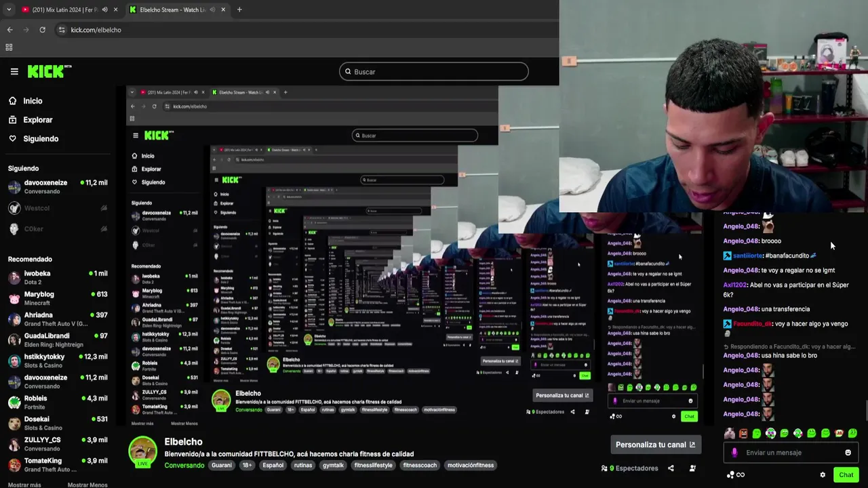Open Siguiendo in the sidebar menu
Screen dimensions: 868x488
pyautogui.click(x=41, y=139)
